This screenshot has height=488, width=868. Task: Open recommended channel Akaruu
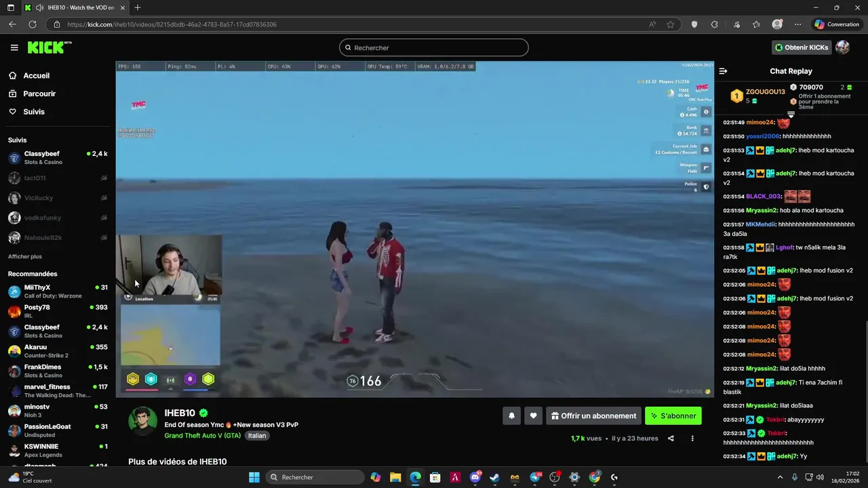58,351
